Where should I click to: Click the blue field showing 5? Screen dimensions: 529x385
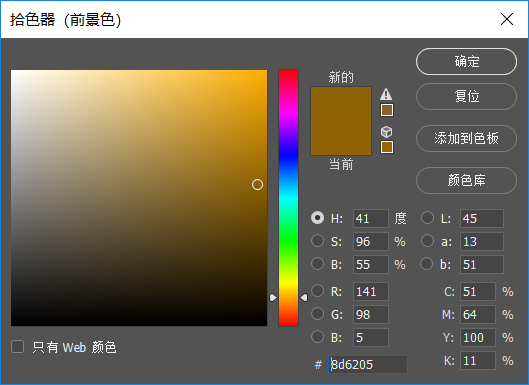371,337
